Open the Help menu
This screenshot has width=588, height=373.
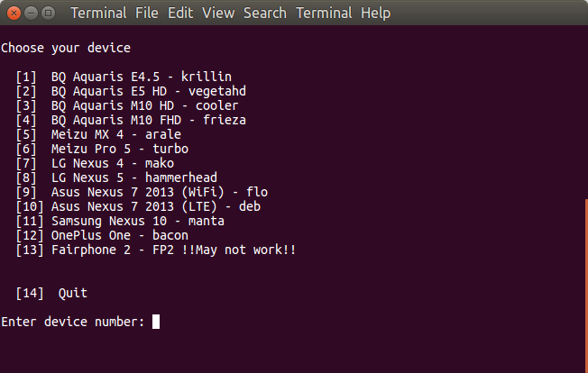375,14
